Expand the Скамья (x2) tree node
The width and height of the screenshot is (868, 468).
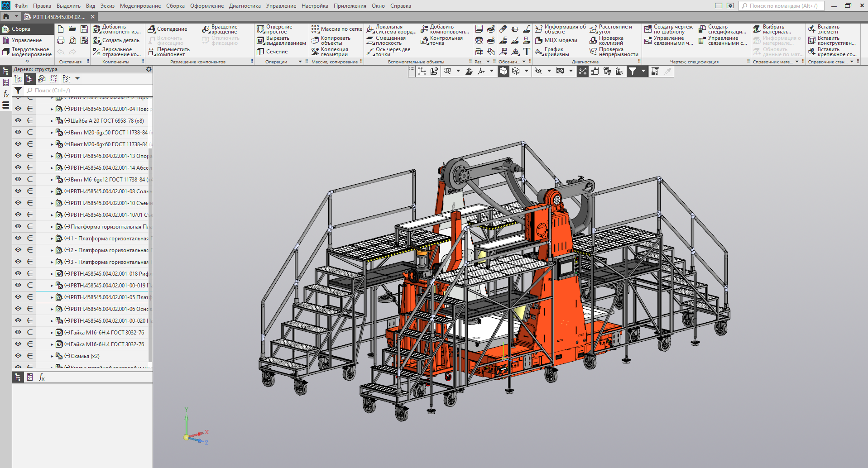point(52,356)
